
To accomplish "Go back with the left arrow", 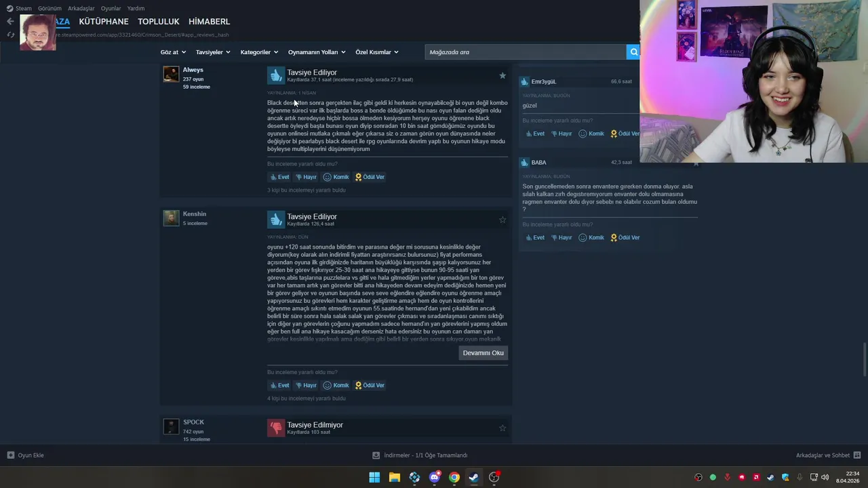I will click(x=10, y=22).
